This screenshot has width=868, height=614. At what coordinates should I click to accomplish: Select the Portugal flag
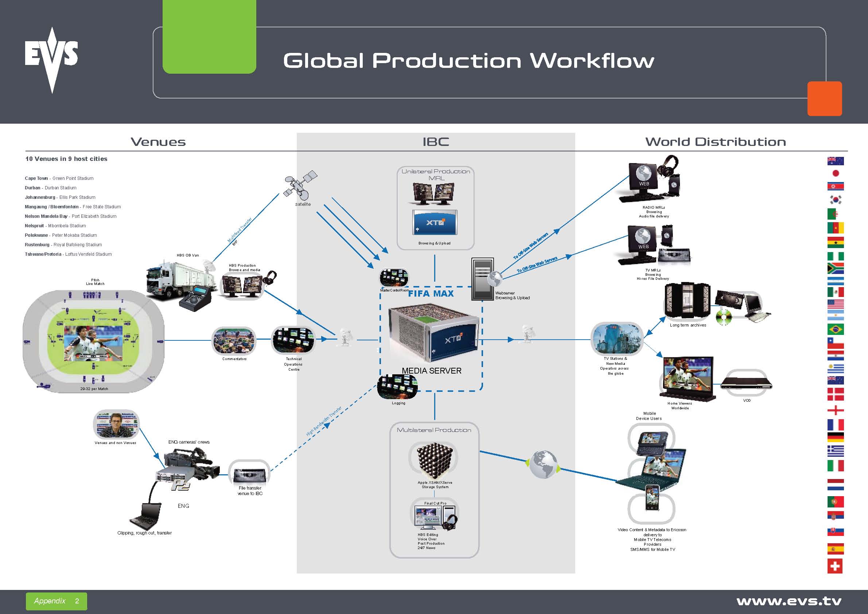pos(836,502)
